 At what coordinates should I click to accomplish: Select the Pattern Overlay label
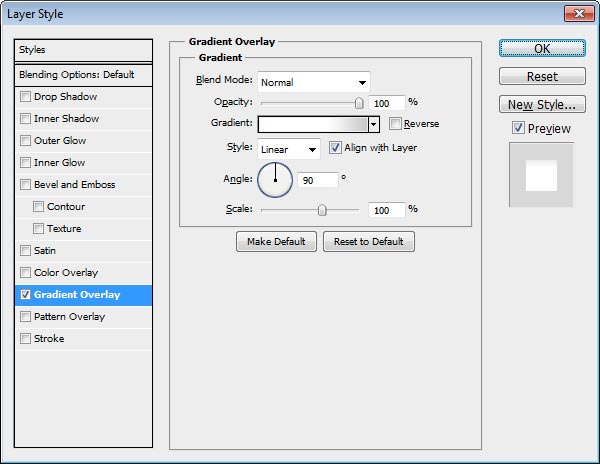(x=69, y=317)
